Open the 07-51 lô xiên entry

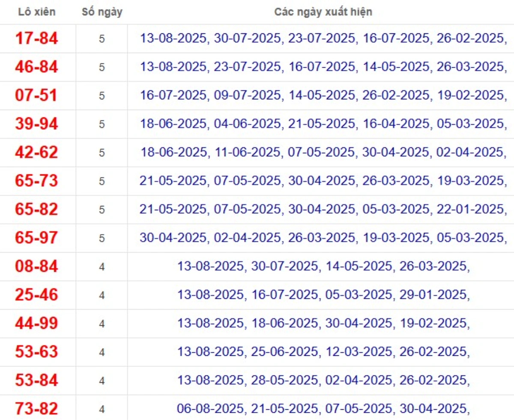[36, 95]
